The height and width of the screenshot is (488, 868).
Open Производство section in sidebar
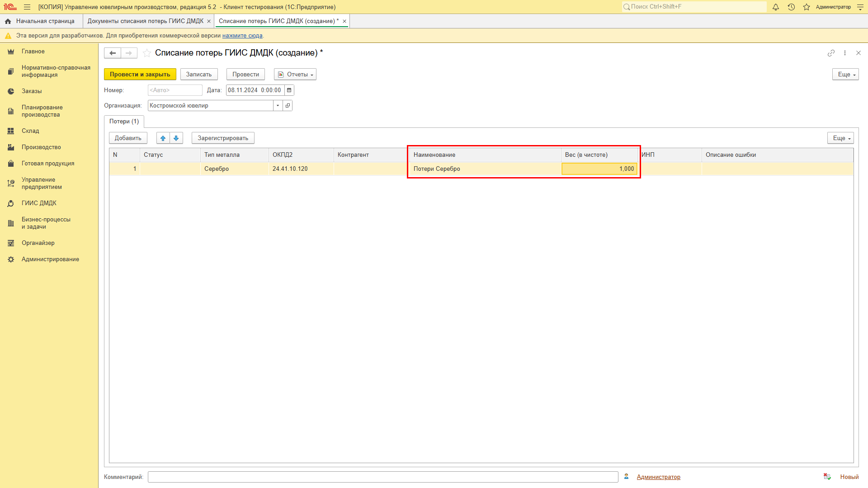[x=41, y=147]
